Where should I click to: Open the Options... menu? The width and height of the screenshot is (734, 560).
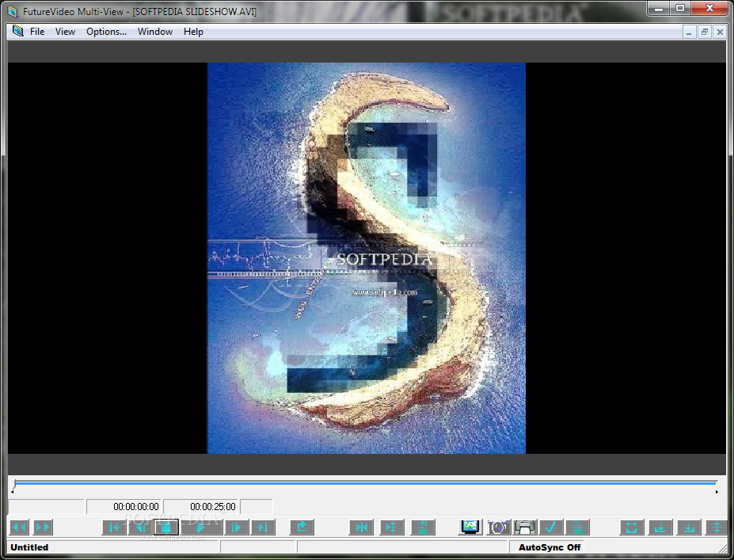tap(106, 32)
